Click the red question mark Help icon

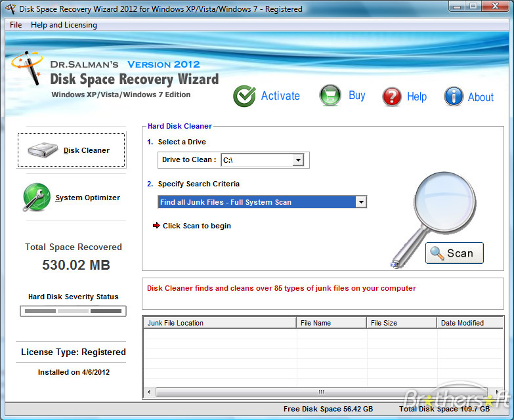coord(392,96)
